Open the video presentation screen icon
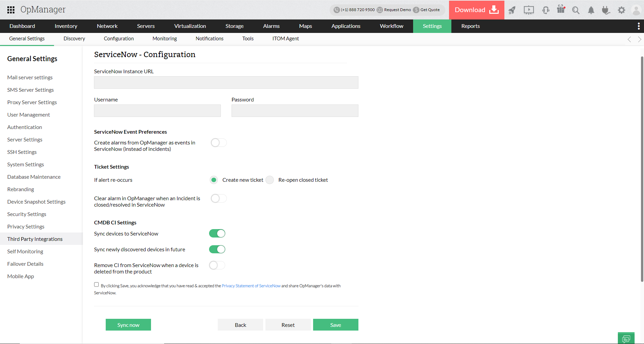 coord(529,10)
